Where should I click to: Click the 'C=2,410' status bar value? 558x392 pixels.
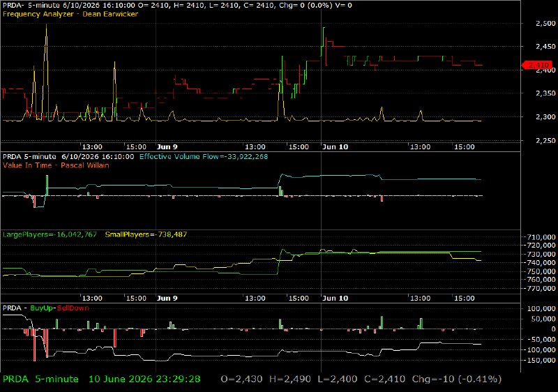pyautogui.click(x=385, y=379)
